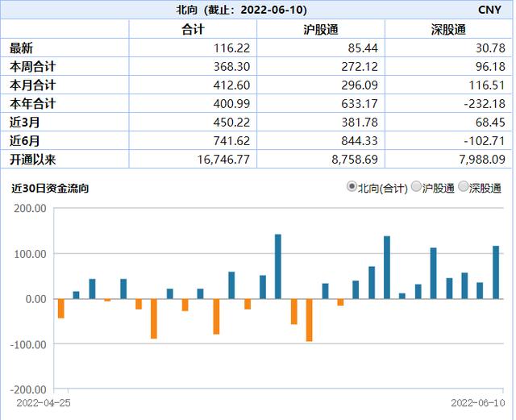
Task: Click the value 272.12
Action: [x=360, y=67]
